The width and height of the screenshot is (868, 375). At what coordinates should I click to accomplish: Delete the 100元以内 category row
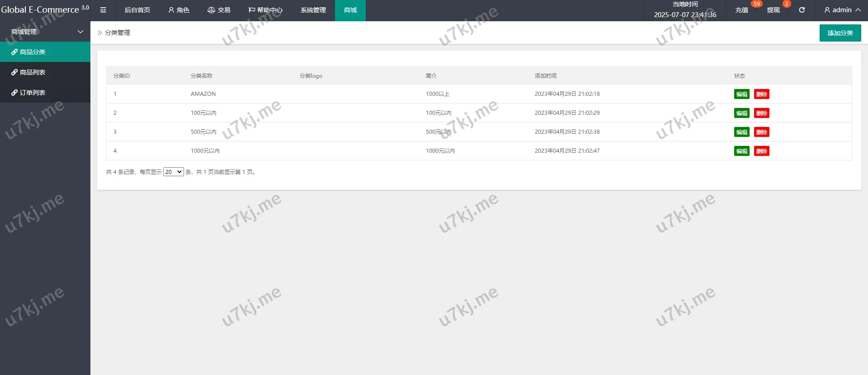(x=761, y=113)
